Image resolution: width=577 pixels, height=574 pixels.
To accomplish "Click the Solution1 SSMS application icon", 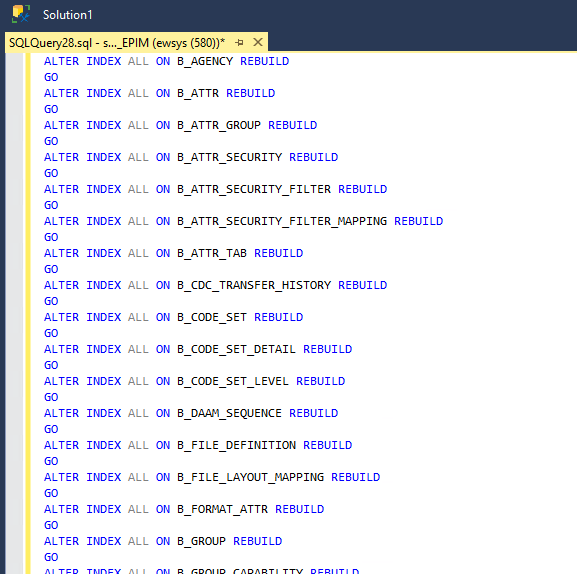I will click(x=21, y=14).
